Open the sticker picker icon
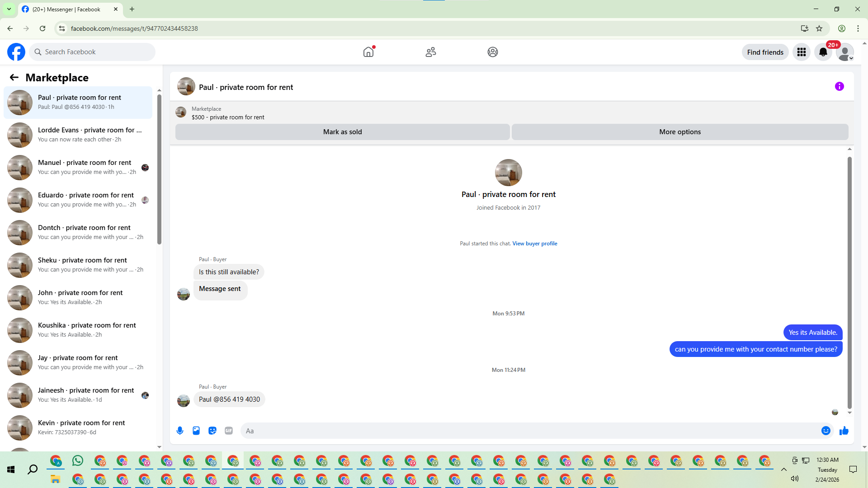The width and height of the screenshot is (868, 488). coord(212,431)
